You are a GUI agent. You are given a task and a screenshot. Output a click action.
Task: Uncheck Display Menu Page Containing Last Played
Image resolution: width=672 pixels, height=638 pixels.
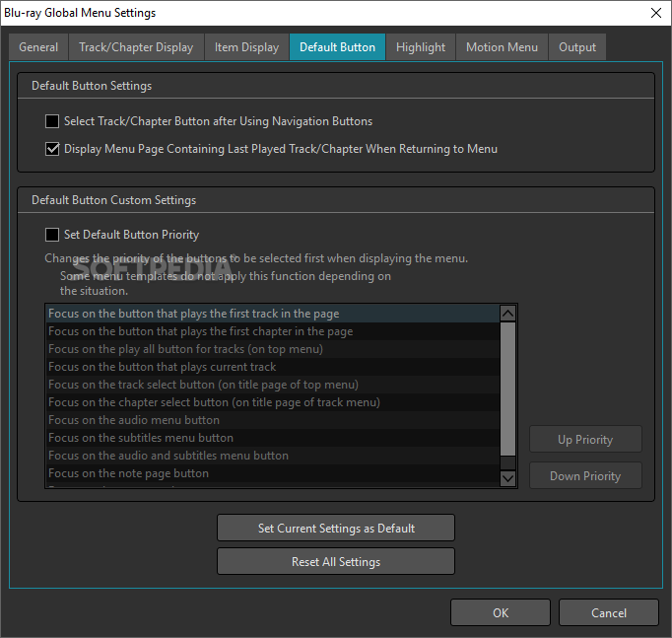tap(52, 149)
